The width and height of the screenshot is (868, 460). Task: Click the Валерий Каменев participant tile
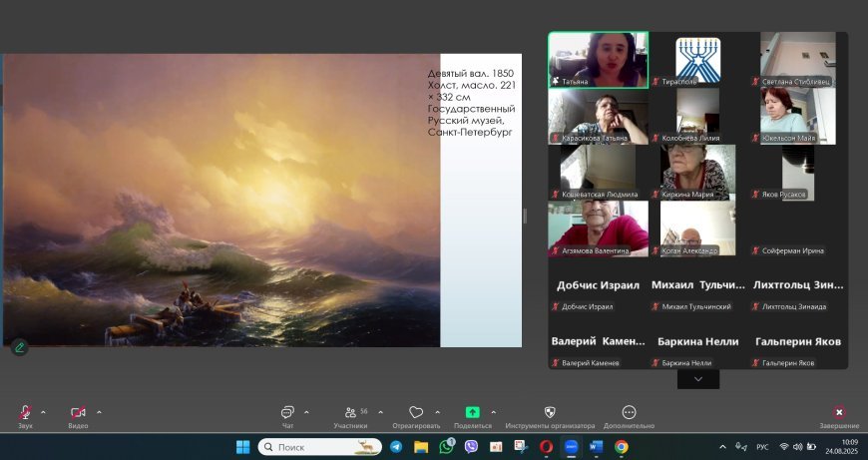pyautogui.click(x=599, y=341)
